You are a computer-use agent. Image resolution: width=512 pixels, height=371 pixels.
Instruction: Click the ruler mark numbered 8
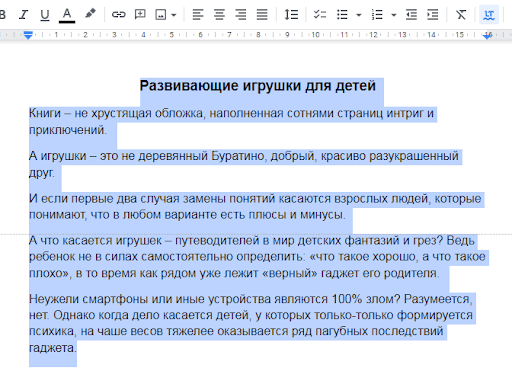point(258,35)
